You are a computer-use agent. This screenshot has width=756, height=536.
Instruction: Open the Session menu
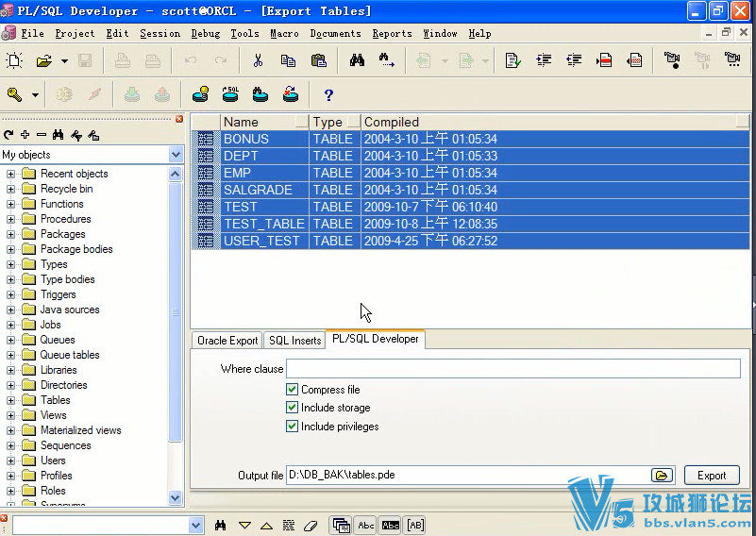[160, 33]
